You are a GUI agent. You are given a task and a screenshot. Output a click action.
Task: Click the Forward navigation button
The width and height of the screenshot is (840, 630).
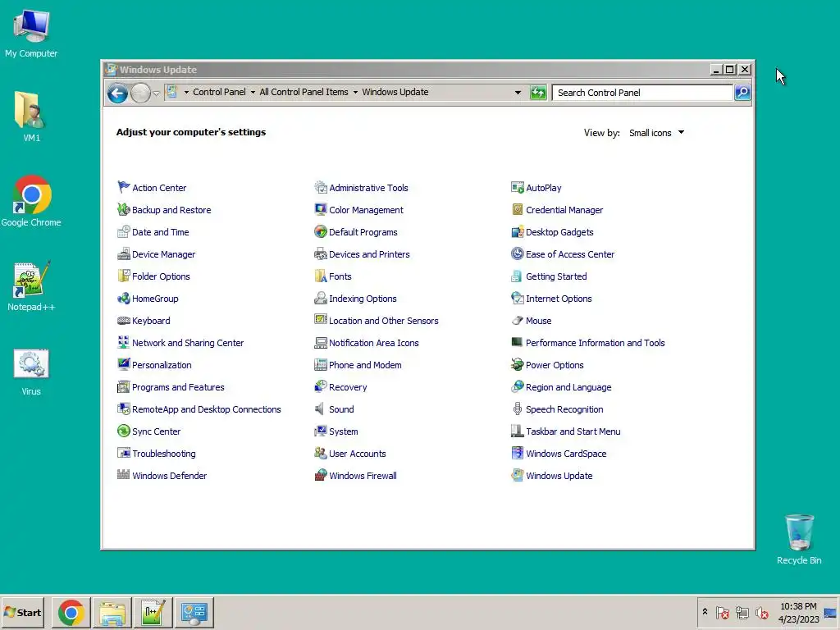(x=141, y=94)
